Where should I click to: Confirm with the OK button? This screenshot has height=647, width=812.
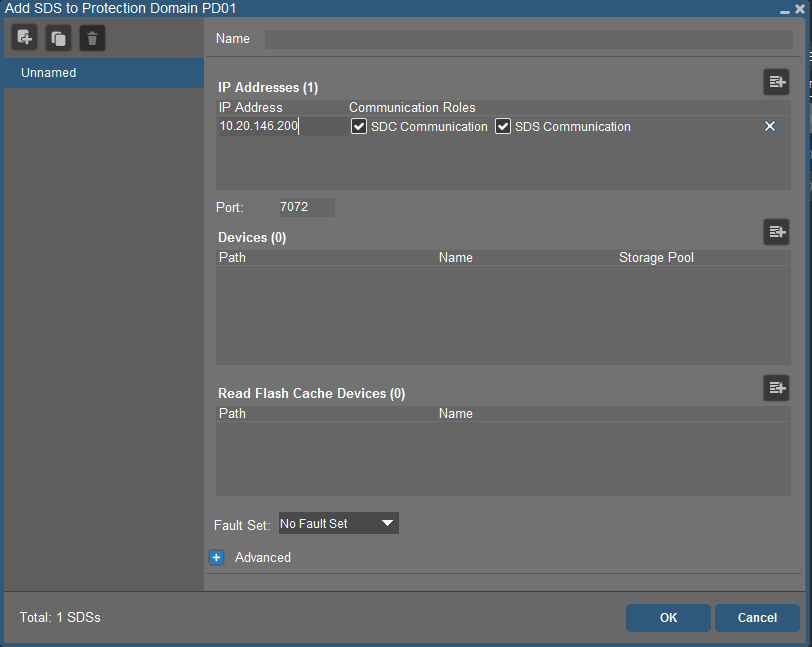(668, 617)
